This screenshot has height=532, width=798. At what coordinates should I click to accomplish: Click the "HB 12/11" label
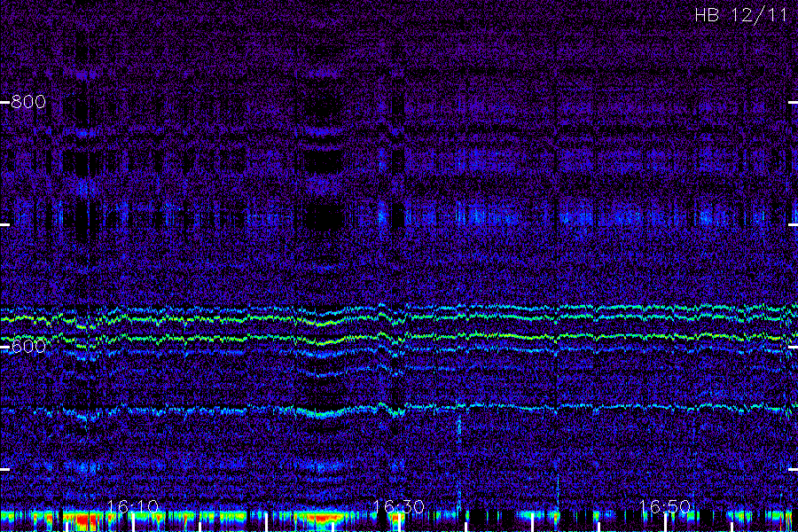(740, 15)
